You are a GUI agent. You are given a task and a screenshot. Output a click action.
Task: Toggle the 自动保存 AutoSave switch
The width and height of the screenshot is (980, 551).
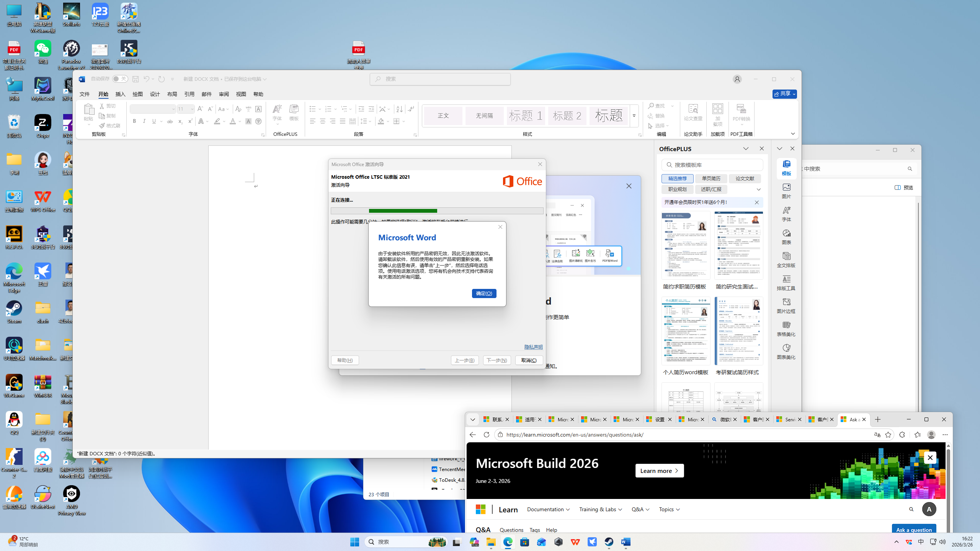coord(120,79)
